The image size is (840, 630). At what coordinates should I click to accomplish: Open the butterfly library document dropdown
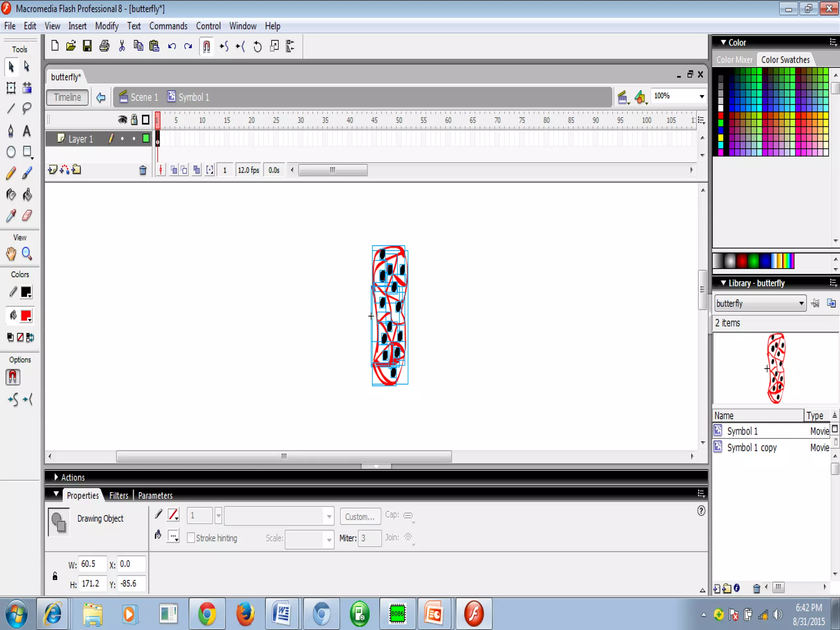801,304
